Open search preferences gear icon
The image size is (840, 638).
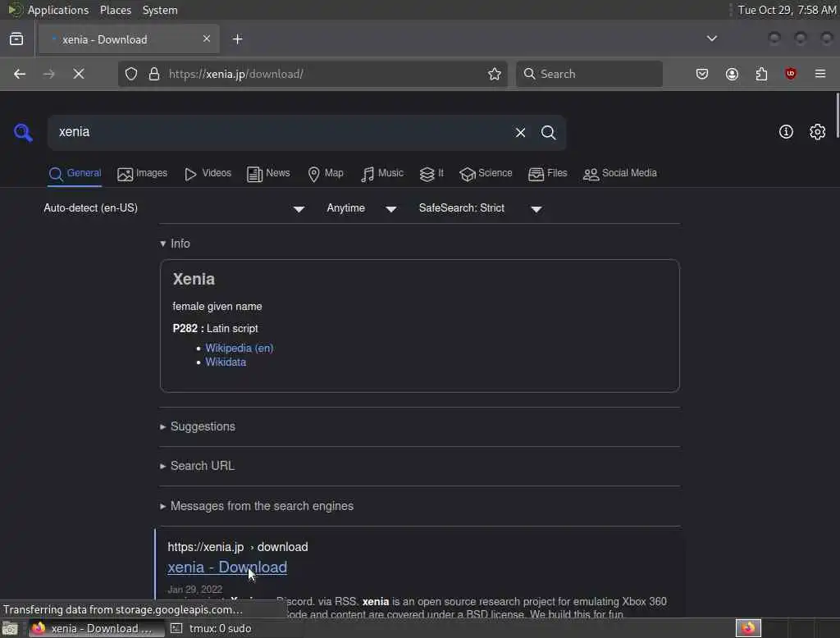(818, 132)
